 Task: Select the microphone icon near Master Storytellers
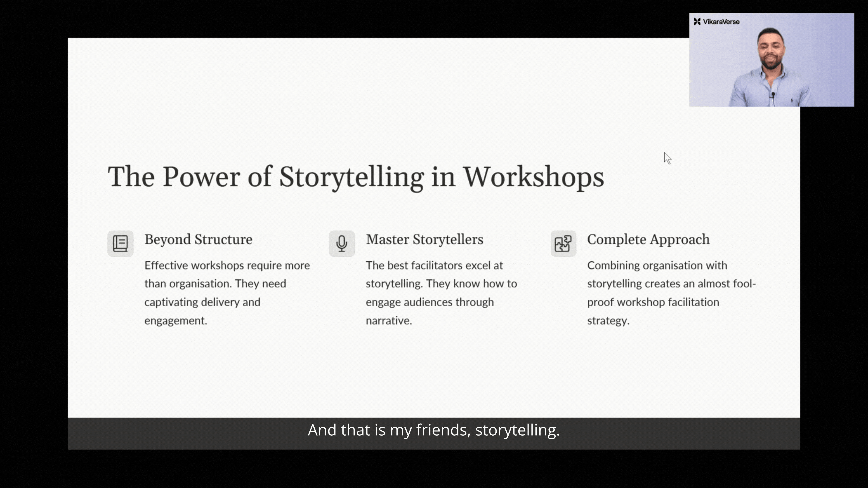tap(342, 243)
